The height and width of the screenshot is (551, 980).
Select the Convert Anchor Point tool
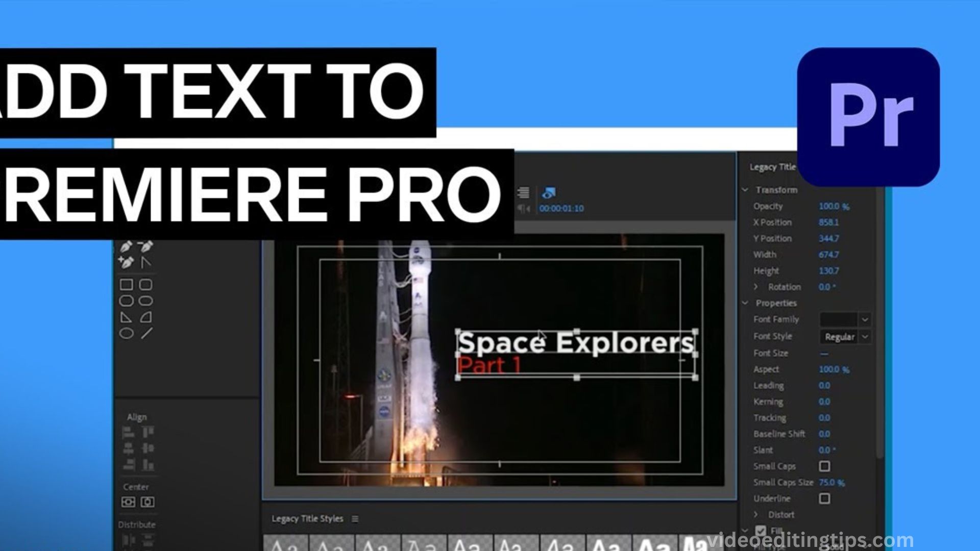coord(146,263)
